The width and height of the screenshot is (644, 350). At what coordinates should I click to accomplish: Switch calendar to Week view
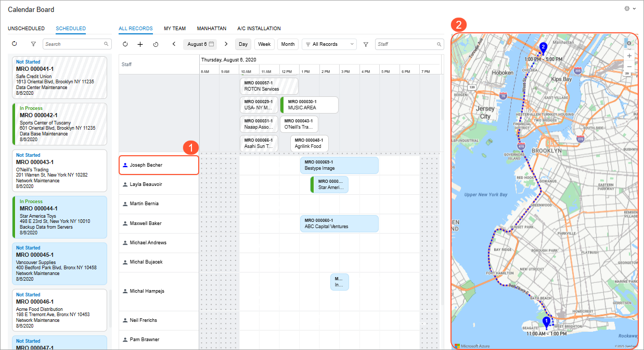[x=264, y=44]
